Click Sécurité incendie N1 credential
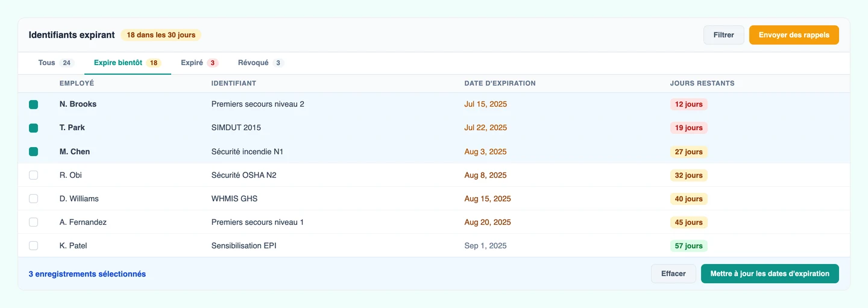 [x=247, y=152]
